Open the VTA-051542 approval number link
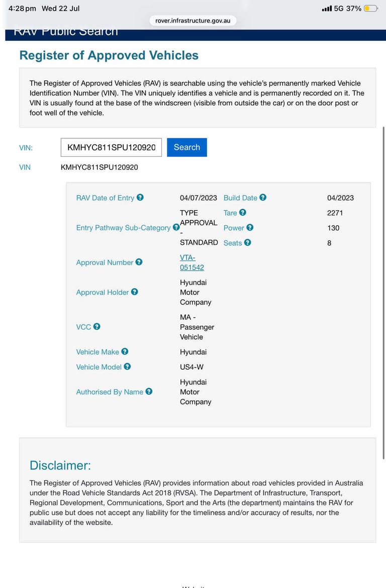This screenshot has width=386, height=588. tap(192, 263)
